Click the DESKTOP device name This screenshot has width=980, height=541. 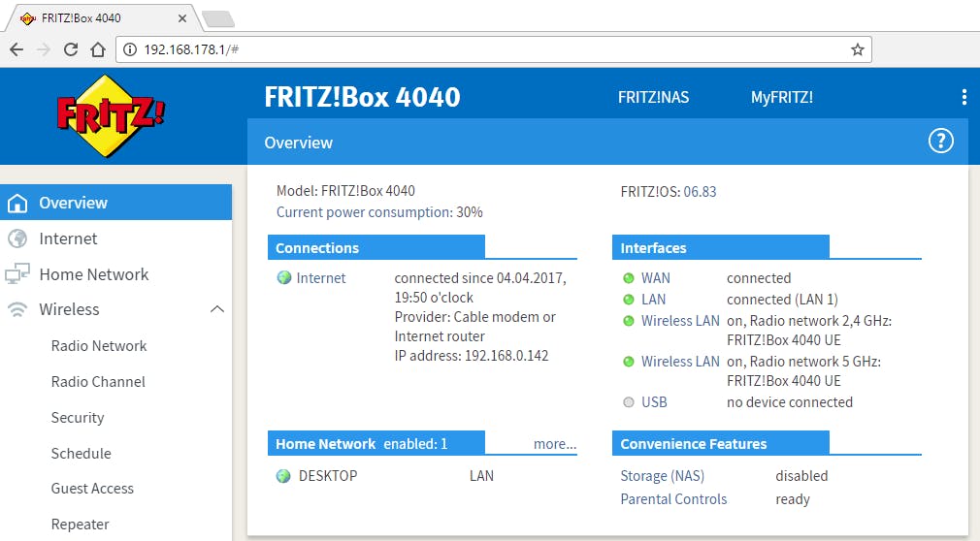328,476
